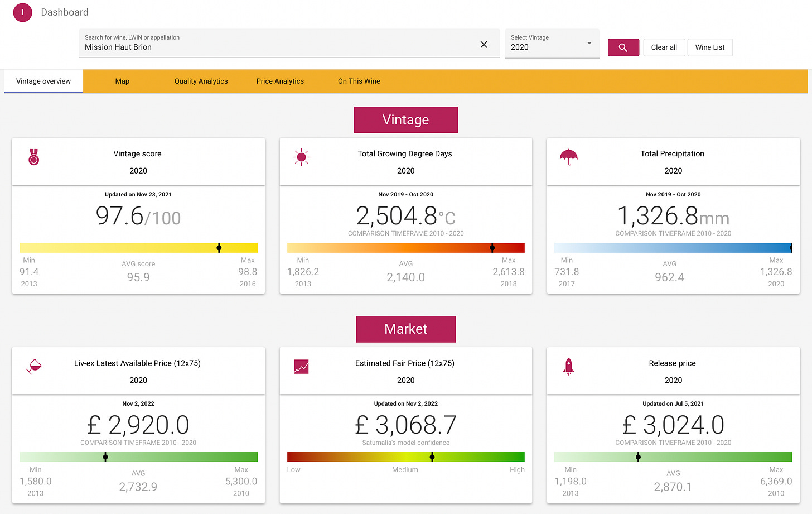
Task: Click the 1,326.8mm precipitation value
Action: point(673,216)
